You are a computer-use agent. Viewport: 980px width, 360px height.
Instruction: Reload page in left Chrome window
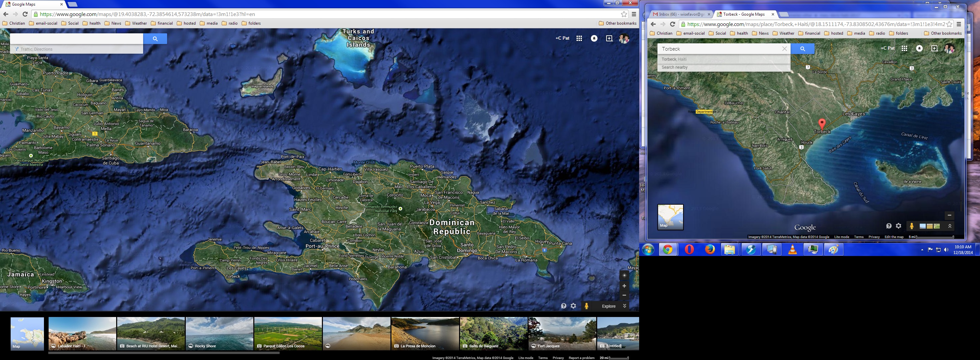coord(25,14)
